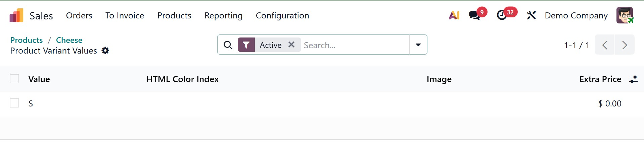Click the user avatar picture
644x153 pixels.
pyautogui.click(x=625, y=15)
